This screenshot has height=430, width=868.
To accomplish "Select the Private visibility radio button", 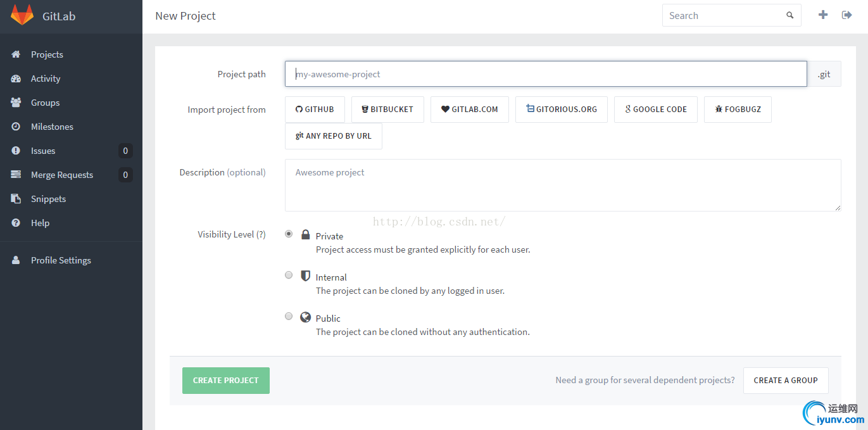I will point(289,234).
